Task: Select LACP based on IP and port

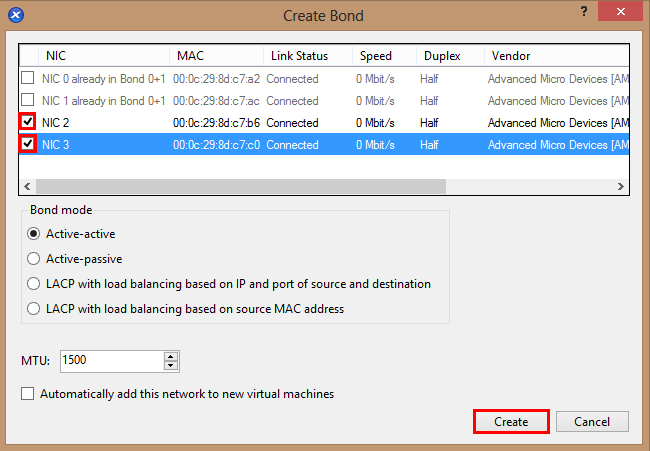Action: pyautogui.click(x=34, y=284)
